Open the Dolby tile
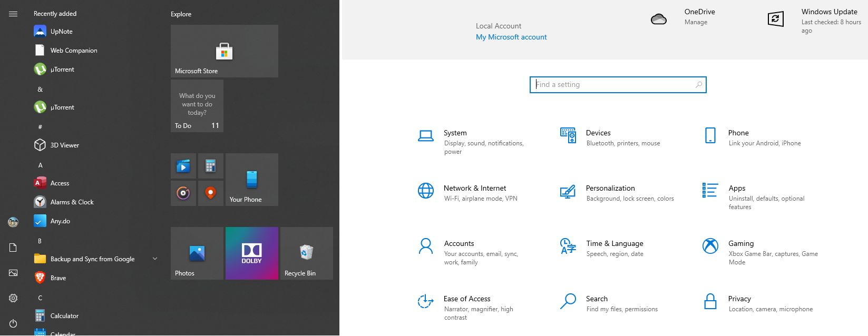The image size is (868, 336). (252, 253)
